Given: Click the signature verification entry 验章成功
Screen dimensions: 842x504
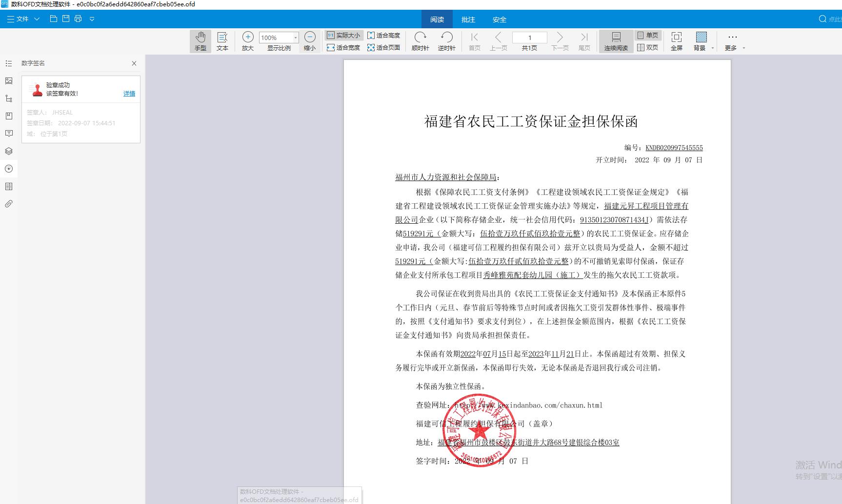Looking at the screenshot, I should pos(81,89).
